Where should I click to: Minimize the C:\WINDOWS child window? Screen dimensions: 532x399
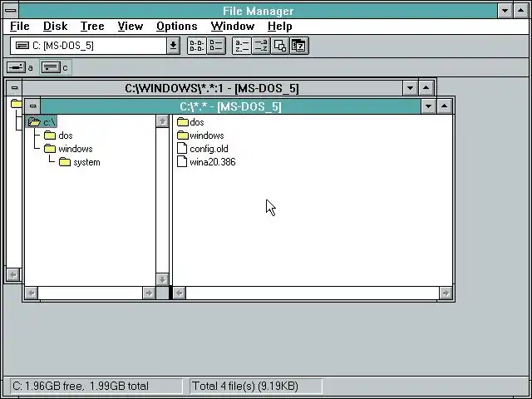point(410,88)
